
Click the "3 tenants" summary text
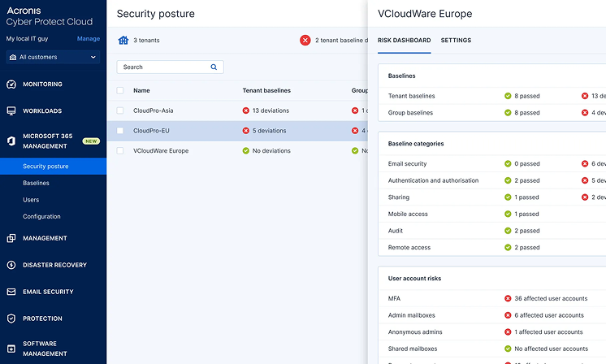point(146,40)
